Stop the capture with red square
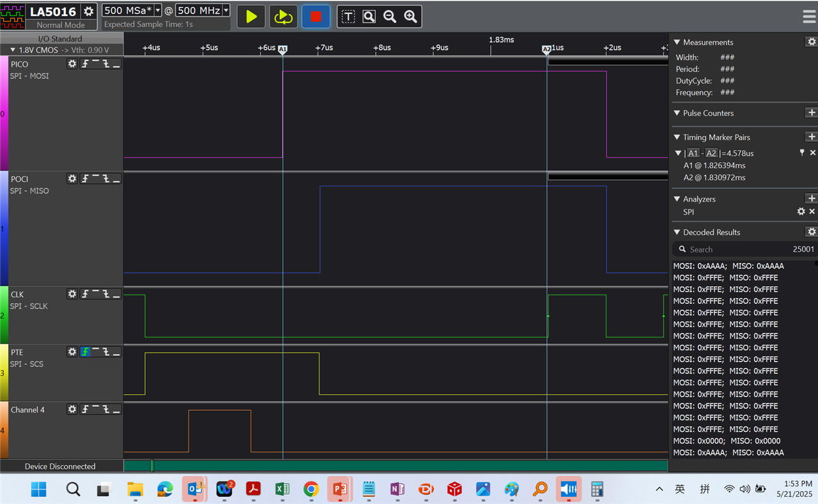818x504 pixels. tap(316, 17)
